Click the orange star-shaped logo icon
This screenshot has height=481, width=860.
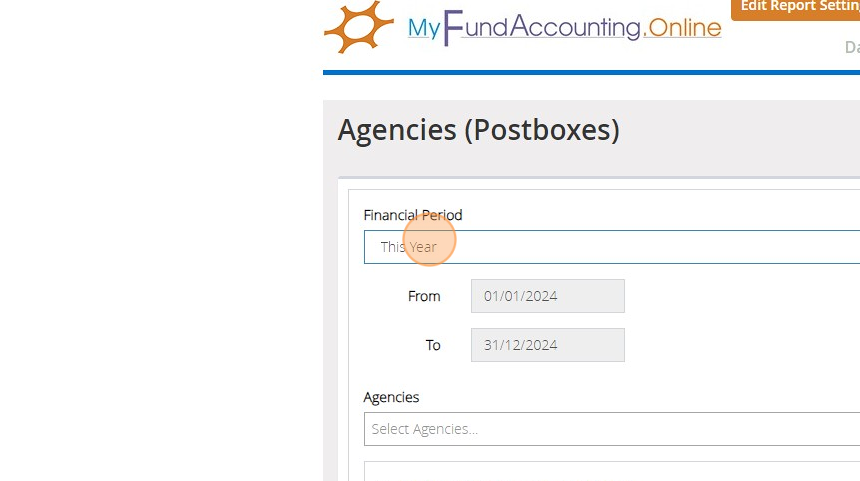pyautogui.click(x=359, y=27)
